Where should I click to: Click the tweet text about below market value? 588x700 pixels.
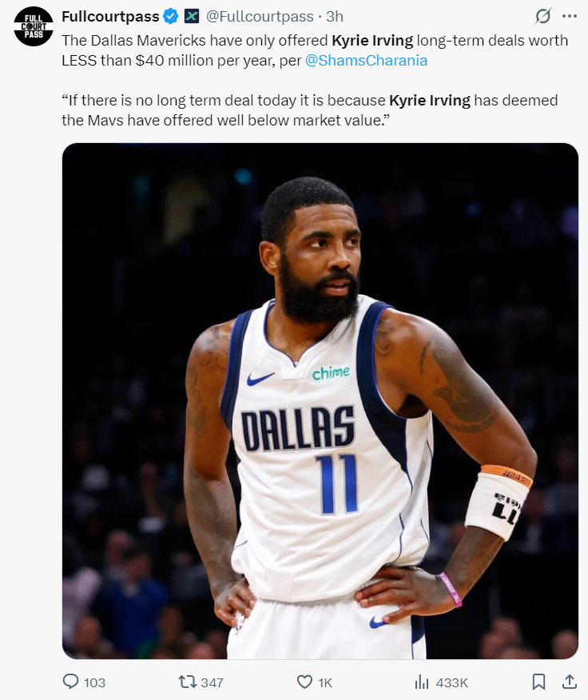(310, 110)
